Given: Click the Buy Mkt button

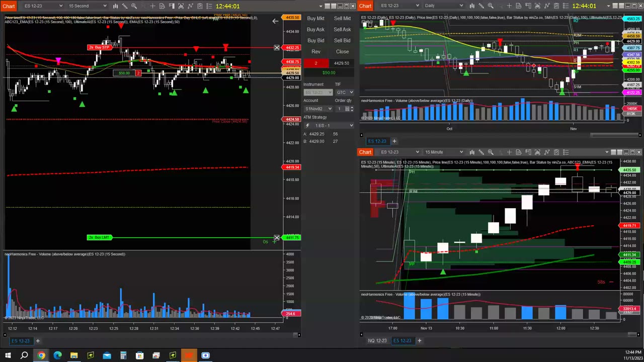Looking at the screenshot, I should 315,19.
